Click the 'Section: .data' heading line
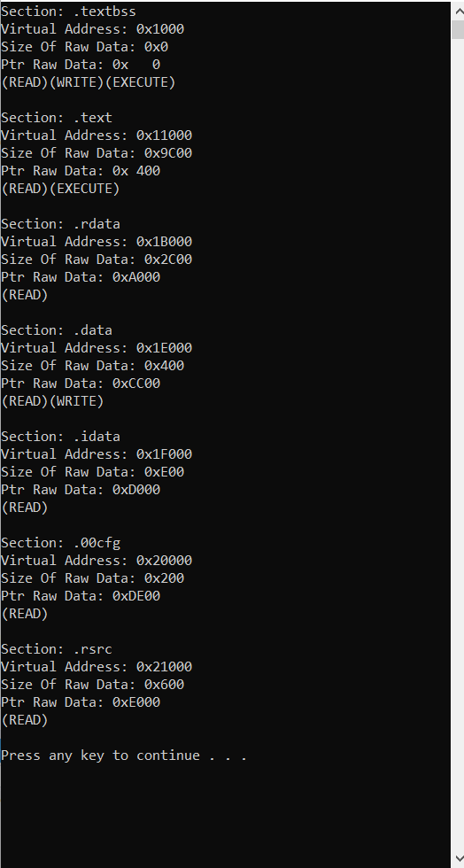The height and width of the screenshot is (868, 464). 57,329
